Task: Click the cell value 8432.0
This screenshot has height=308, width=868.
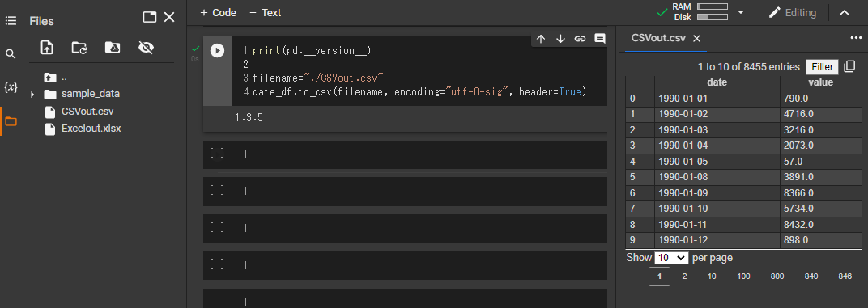Action: point(820,225)
